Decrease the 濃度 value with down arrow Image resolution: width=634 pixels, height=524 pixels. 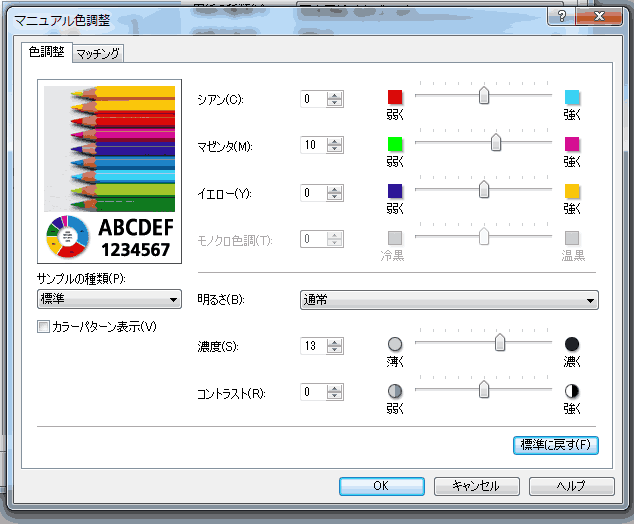334,350
